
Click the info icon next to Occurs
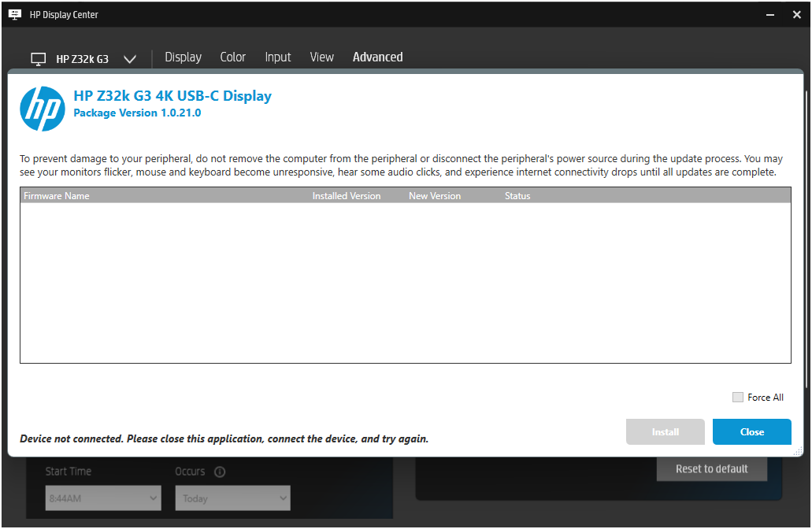219,471
